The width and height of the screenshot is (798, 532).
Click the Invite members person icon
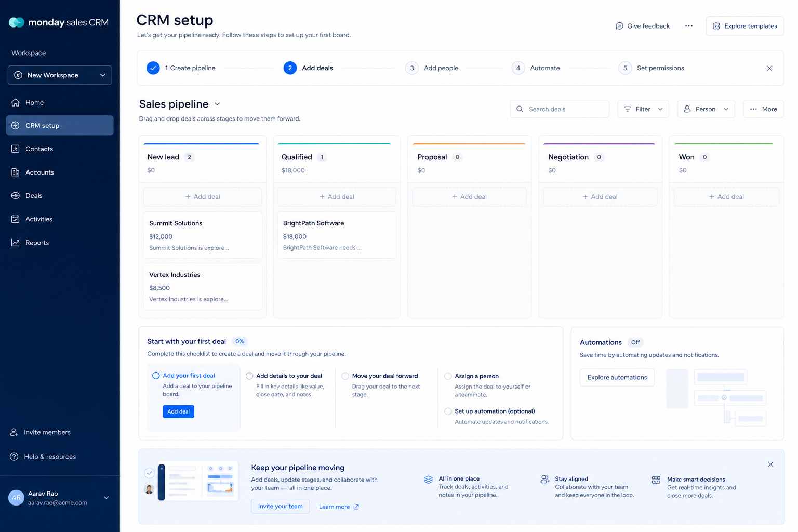[14, 432]
